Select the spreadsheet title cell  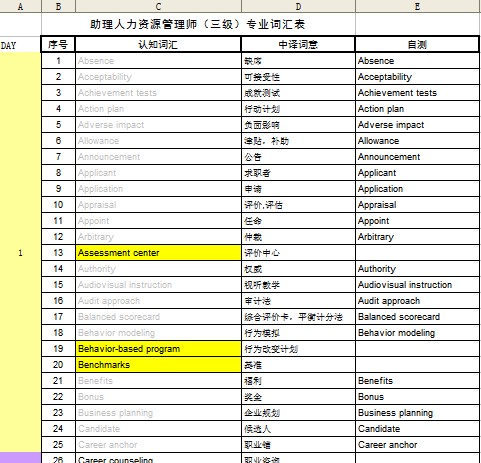pos(198,24)
